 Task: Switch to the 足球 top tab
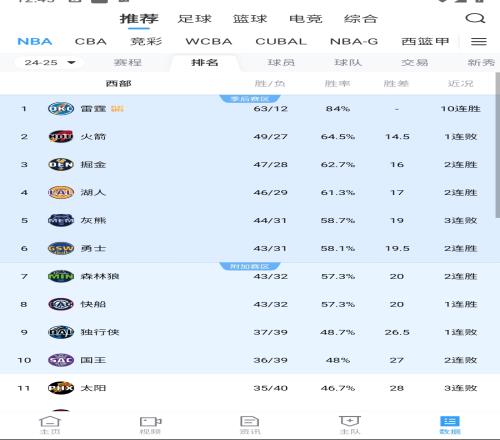(x=195, y=19)
